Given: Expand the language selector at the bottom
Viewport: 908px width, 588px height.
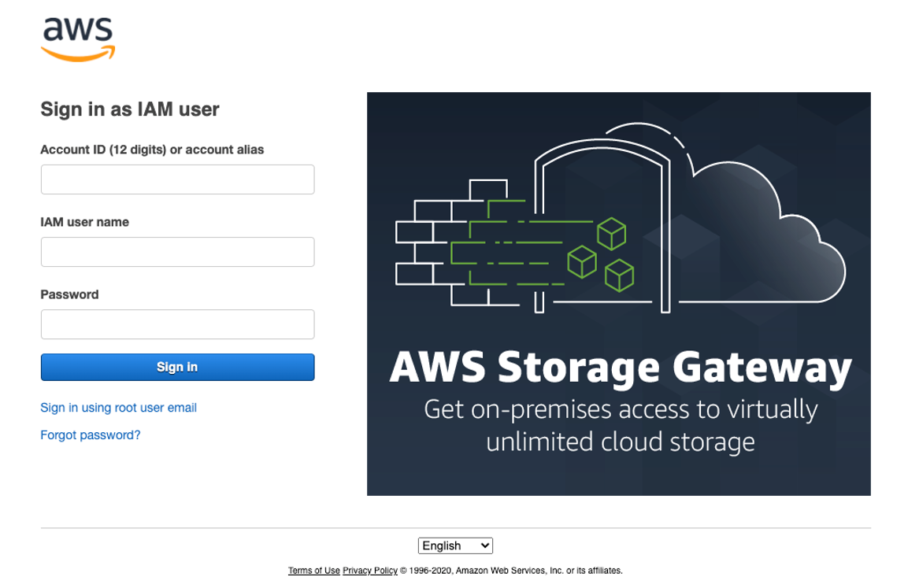Looking at the screenshot, I should coord(455,545).
